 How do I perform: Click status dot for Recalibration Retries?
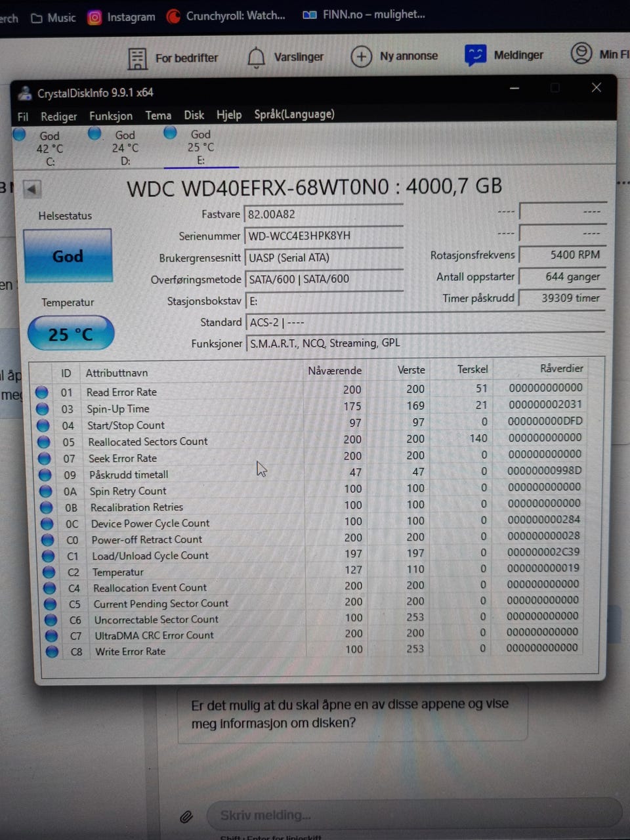46,507
